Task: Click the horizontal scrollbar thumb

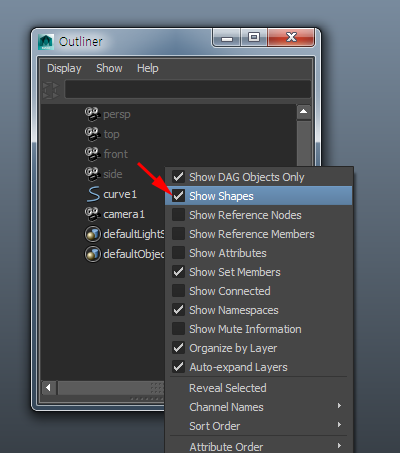Action: click(111, 388)
